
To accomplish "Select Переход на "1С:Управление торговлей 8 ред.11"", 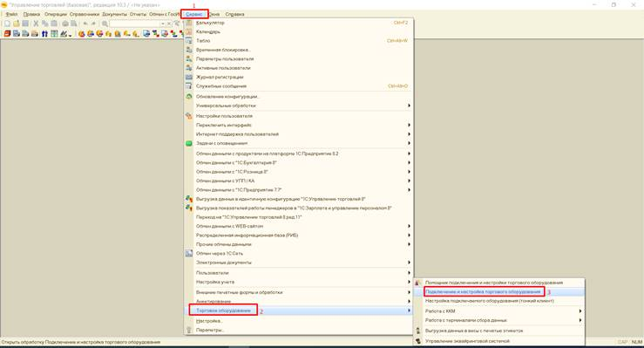I will [299, 217].
